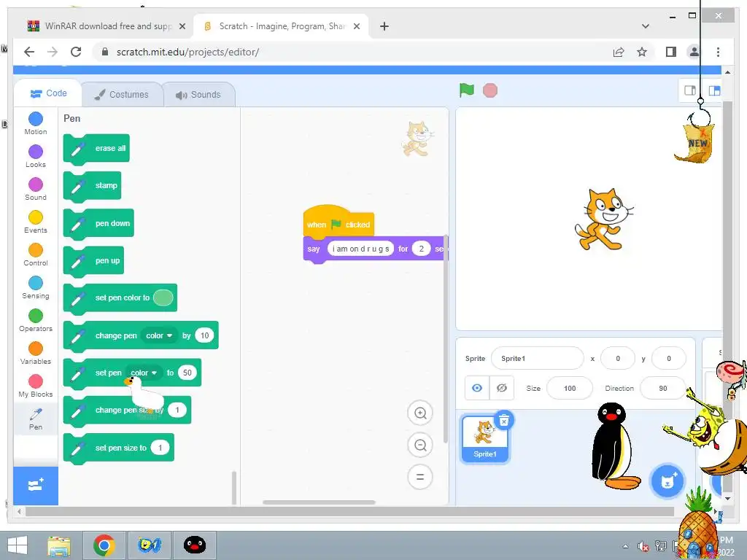The width and height of the screenshot is (747, 560).
Task: Go back in browser history
Action: point(29,52)
